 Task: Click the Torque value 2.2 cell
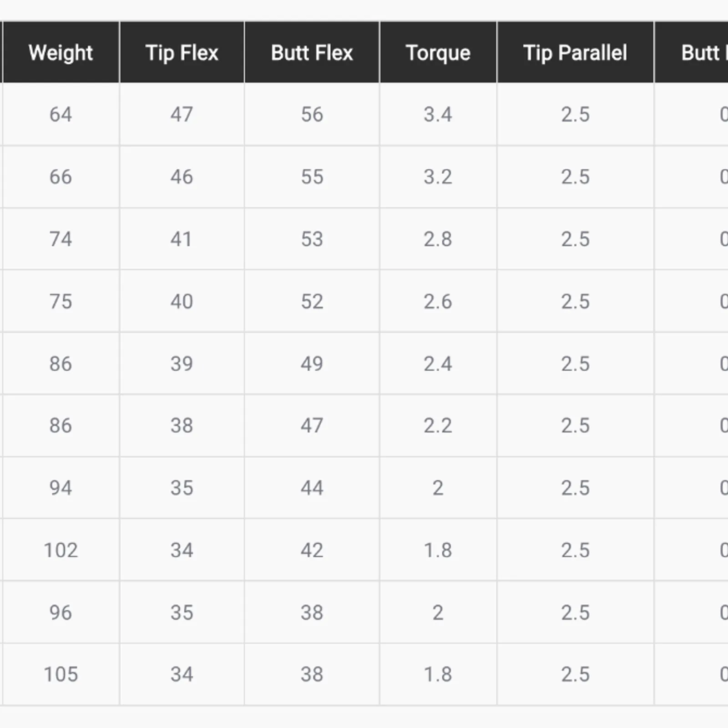click(438, 425)
